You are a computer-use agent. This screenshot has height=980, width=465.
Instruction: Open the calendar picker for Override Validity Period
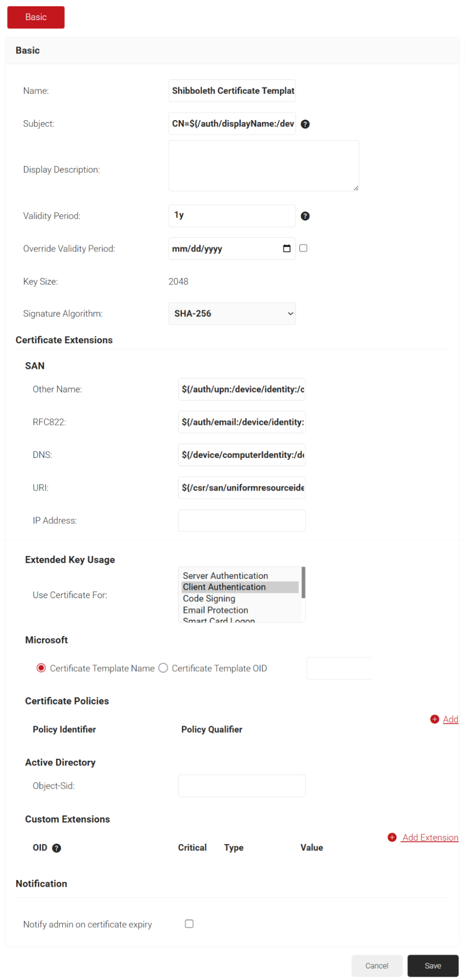point(286,249)
